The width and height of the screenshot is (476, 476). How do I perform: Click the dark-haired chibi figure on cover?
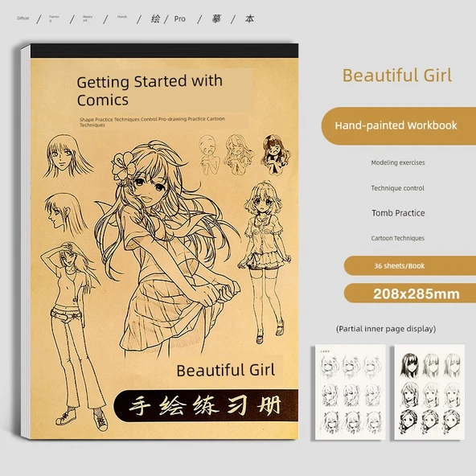click(x=275, y=154)
